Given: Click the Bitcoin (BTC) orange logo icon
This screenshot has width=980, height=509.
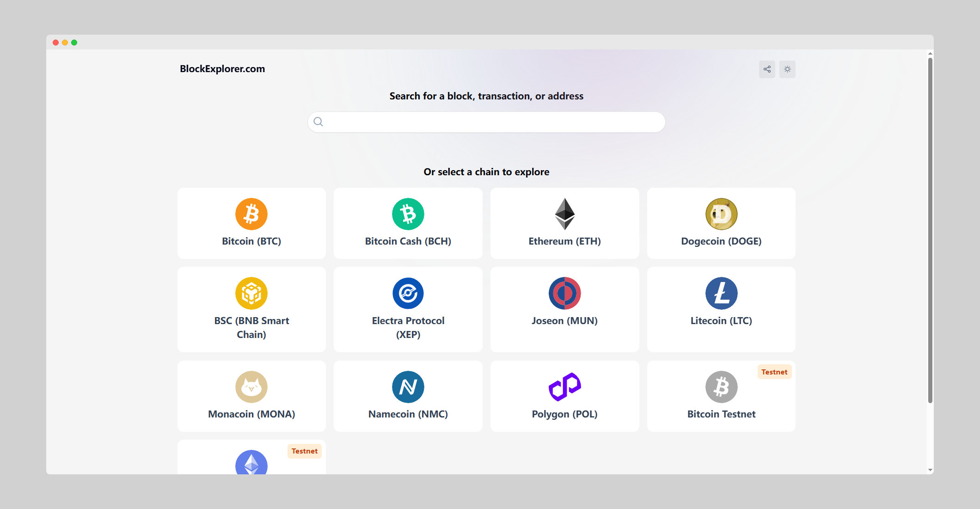Looking at the screenshot, I should pyautogui.click(x=251, y=214).
